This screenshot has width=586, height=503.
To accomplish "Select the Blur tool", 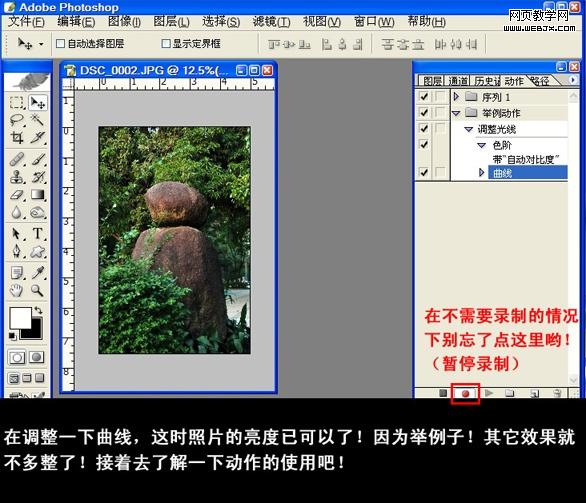I will 17,212.
